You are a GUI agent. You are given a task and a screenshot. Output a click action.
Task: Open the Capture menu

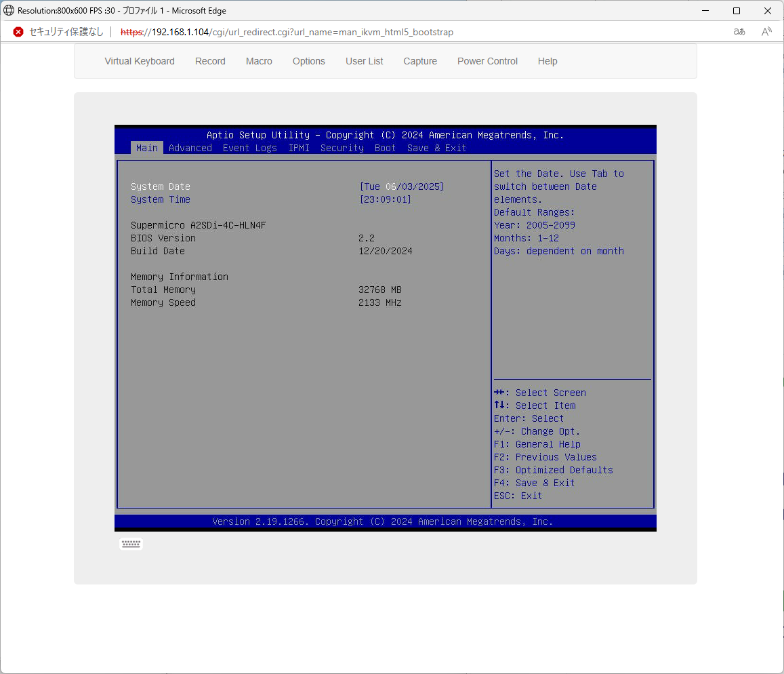420,61
